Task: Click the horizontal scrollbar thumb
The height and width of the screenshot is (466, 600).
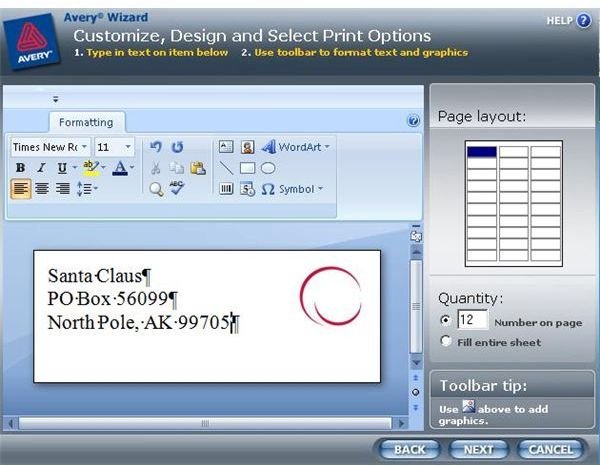Action: (205, 424)
